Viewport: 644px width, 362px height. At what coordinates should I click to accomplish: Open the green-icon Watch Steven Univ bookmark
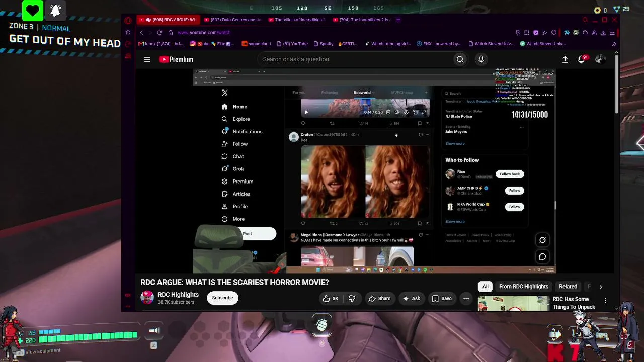(543, 44)
